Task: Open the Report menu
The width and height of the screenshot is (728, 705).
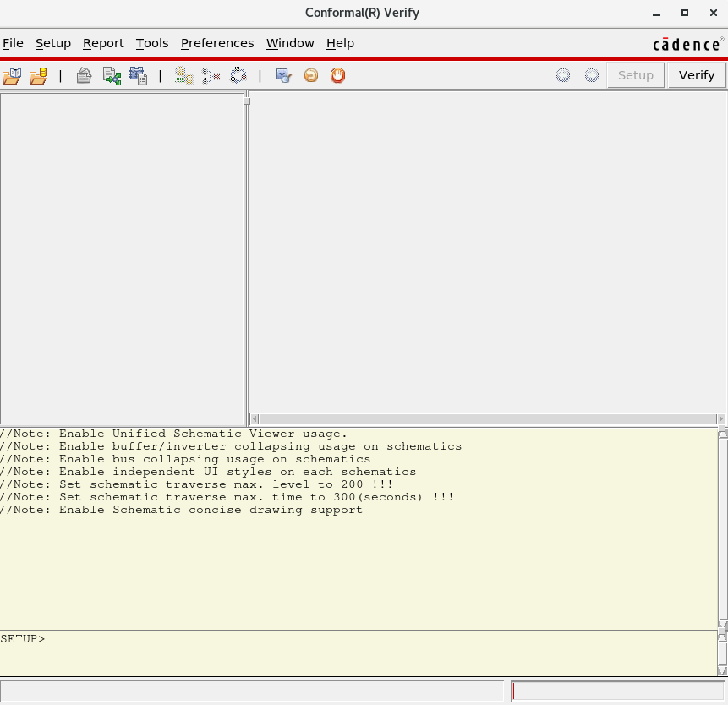Action: click(x=103, y=43)
